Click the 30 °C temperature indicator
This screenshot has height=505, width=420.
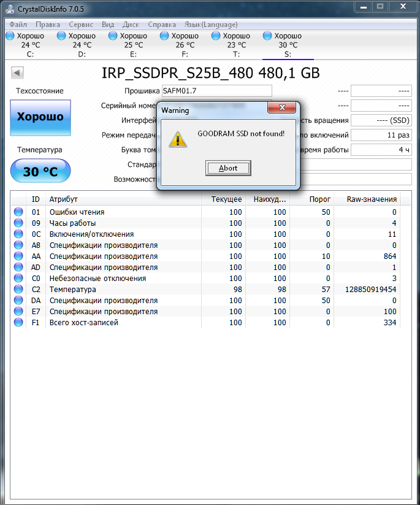pyautogui.click(x=40, y=171)
